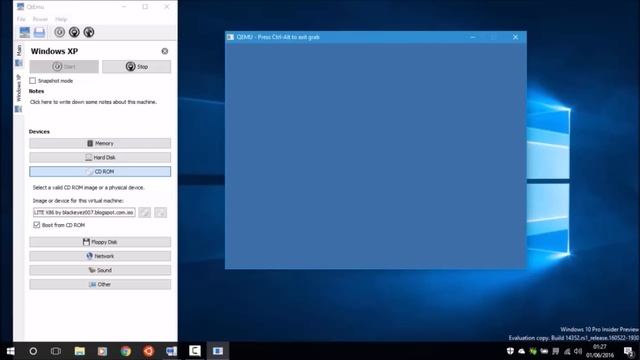
Task: Enable Snapshot mode checkbox
Action: 33,81
